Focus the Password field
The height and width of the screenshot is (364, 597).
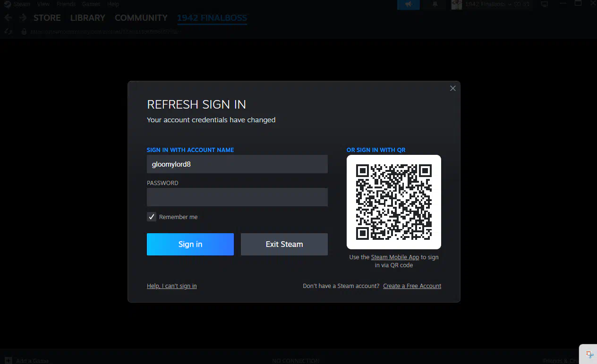click(x=237, y=197)
